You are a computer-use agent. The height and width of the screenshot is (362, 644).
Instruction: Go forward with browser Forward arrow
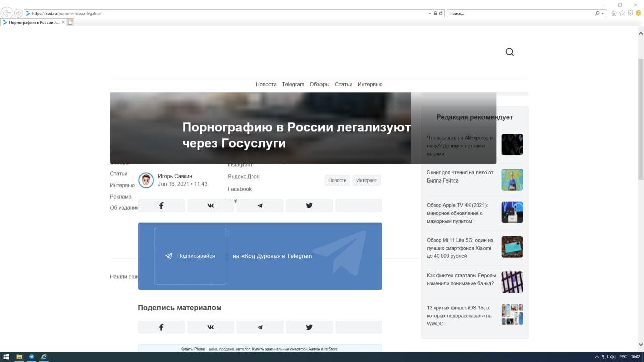19,13
